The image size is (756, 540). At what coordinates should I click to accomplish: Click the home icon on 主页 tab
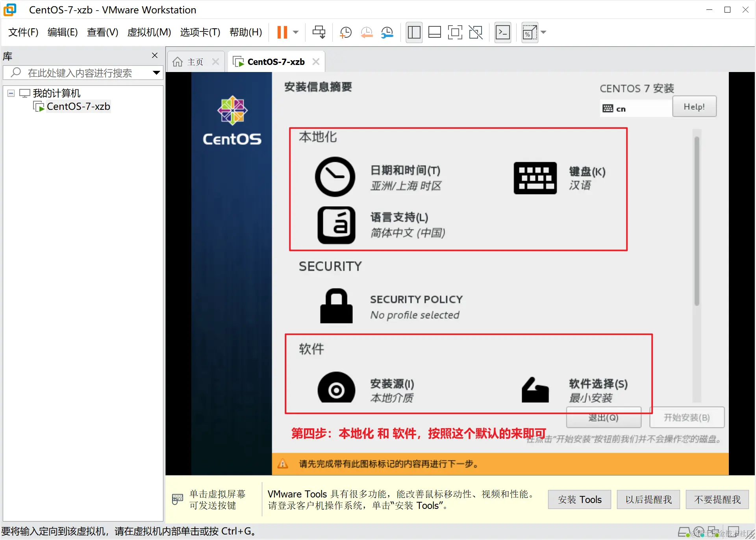[x=178, y=62]
